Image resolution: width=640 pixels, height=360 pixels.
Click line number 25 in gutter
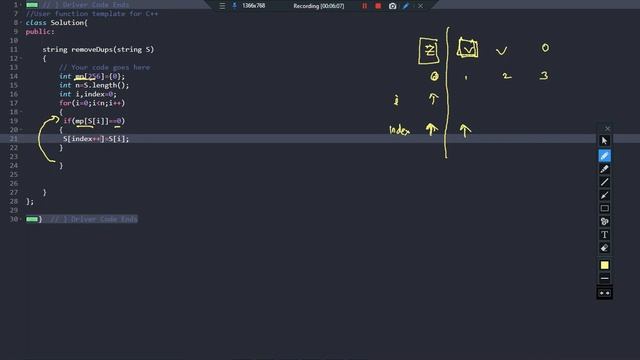point(14,174)
